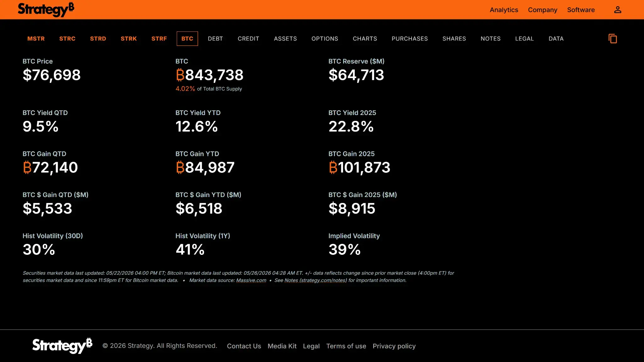Switch to the LEGAL tab
Image resolution: width=644 pixels, height=362 pixels.
coord(525,39)
